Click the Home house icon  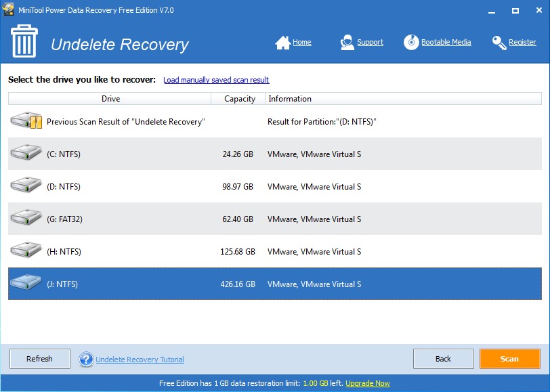click(x=282, y=43)
